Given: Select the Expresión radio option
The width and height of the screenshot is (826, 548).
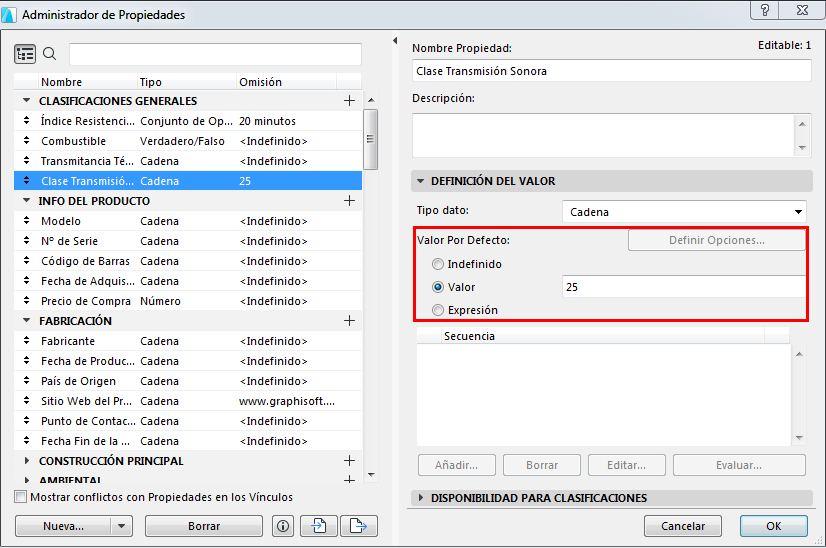Looking at the screenshot, I should [438, 311].
